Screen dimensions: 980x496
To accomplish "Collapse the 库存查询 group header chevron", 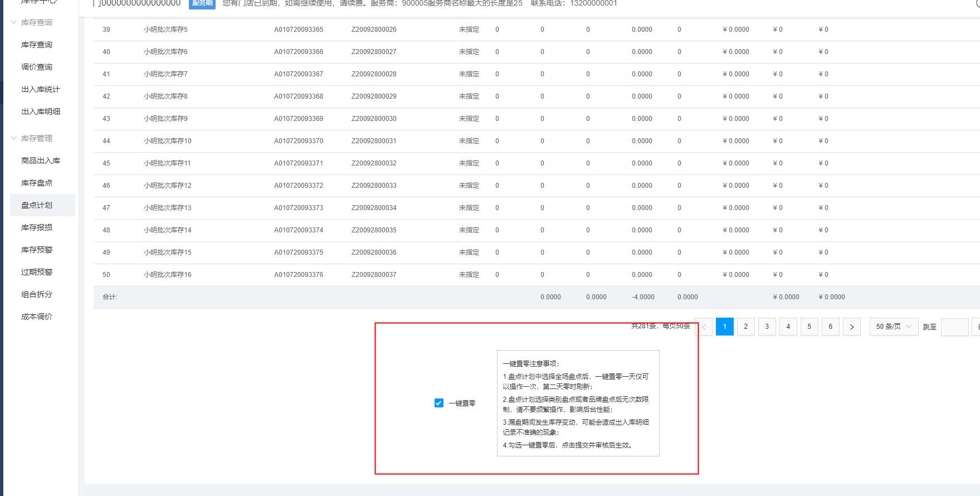I will coord(14,22).
